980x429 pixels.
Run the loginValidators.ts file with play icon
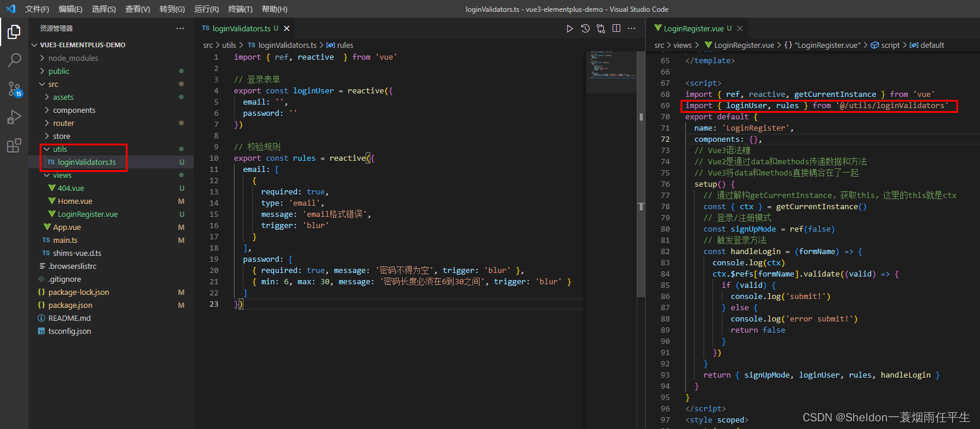(x=569, y=28)
